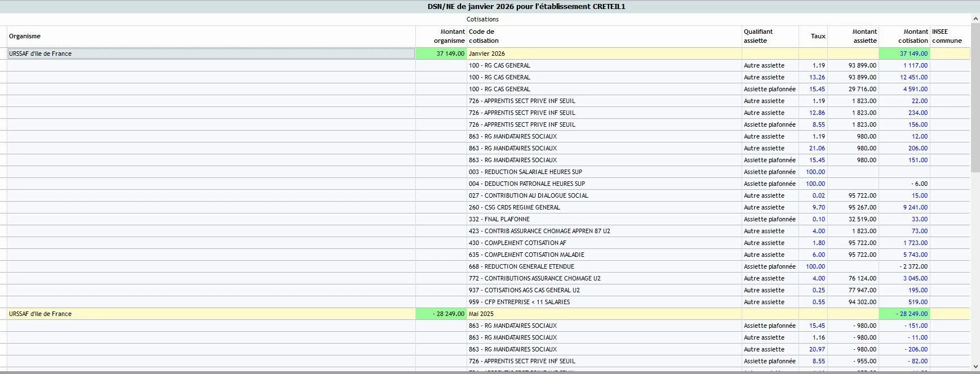Click the 3 045.00 Montant cotisation cell
Viewport: 980px width, 374px height.
904,278
